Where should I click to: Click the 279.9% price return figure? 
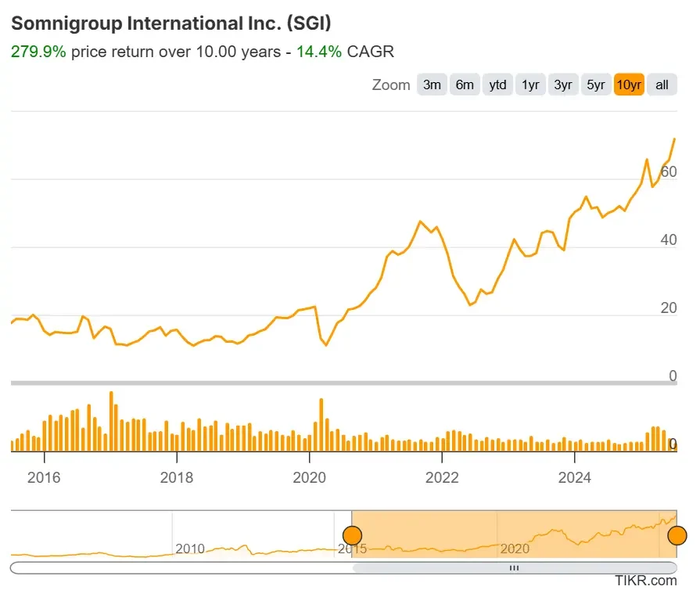pyautogui.click(x=38, y=52)
